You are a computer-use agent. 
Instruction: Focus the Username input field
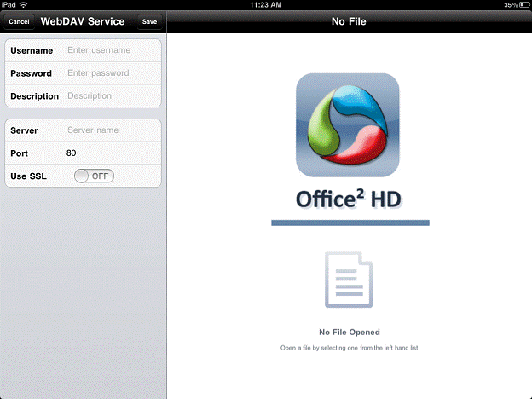click(113, 50)
